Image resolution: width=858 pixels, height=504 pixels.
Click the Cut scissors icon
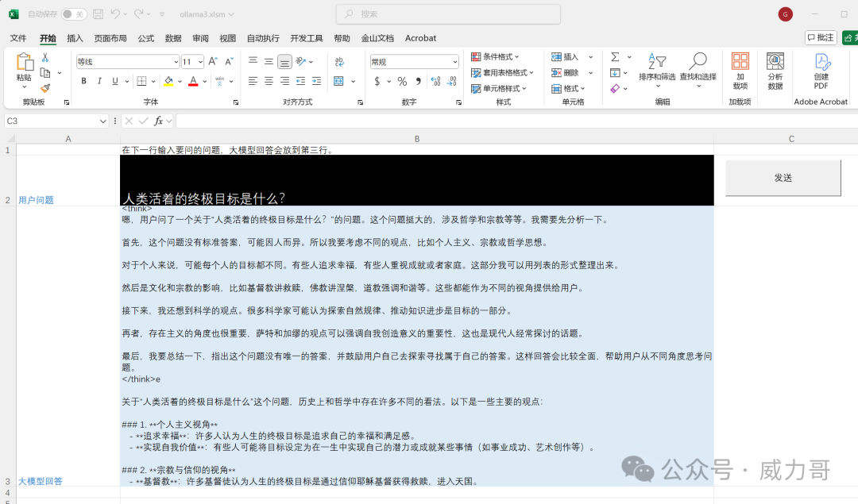(45, 57)
